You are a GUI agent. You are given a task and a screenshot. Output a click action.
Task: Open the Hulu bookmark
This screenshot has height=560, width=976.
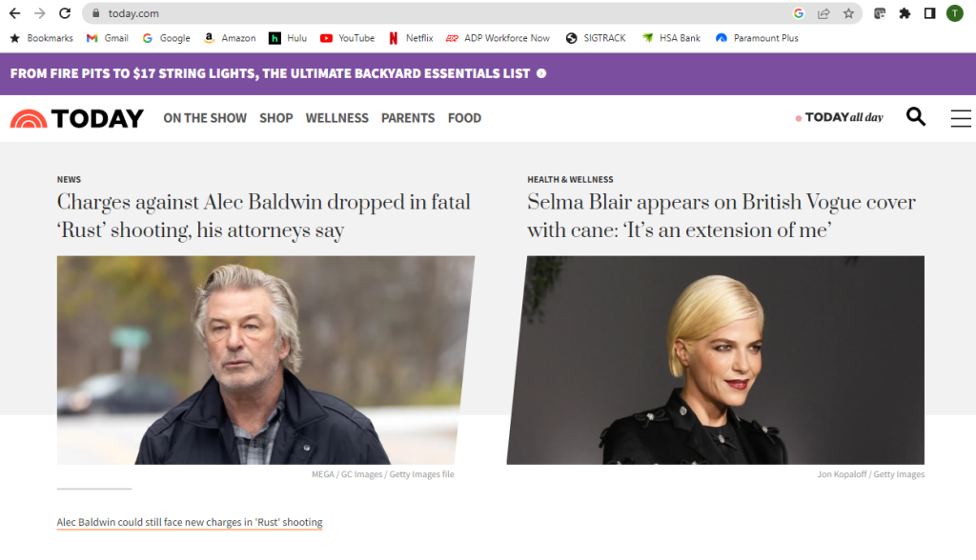pyautogui.click(x=288, y=38)
